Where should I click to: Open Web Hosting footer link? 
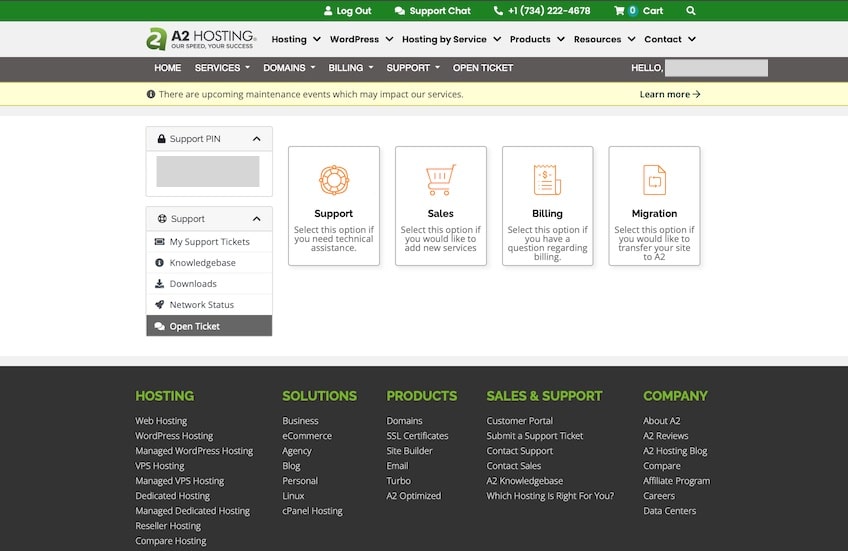click(x=161, y=420)
